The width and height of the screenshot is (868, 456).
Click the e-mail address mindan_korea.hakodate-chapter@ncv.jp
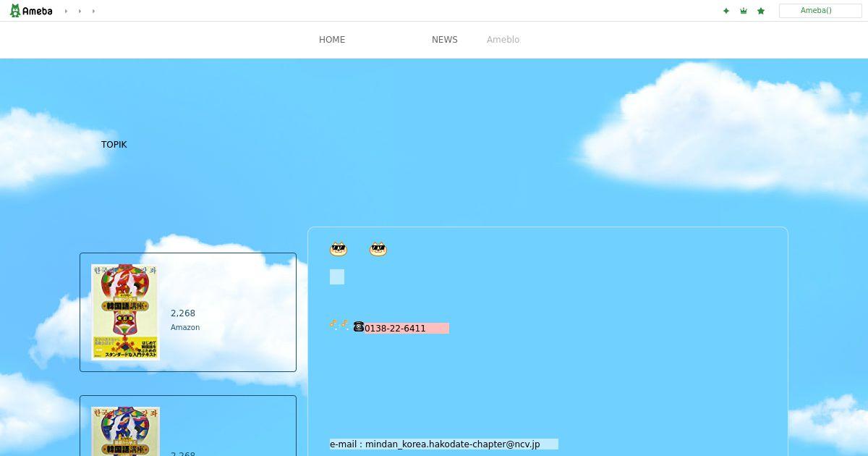453,444
